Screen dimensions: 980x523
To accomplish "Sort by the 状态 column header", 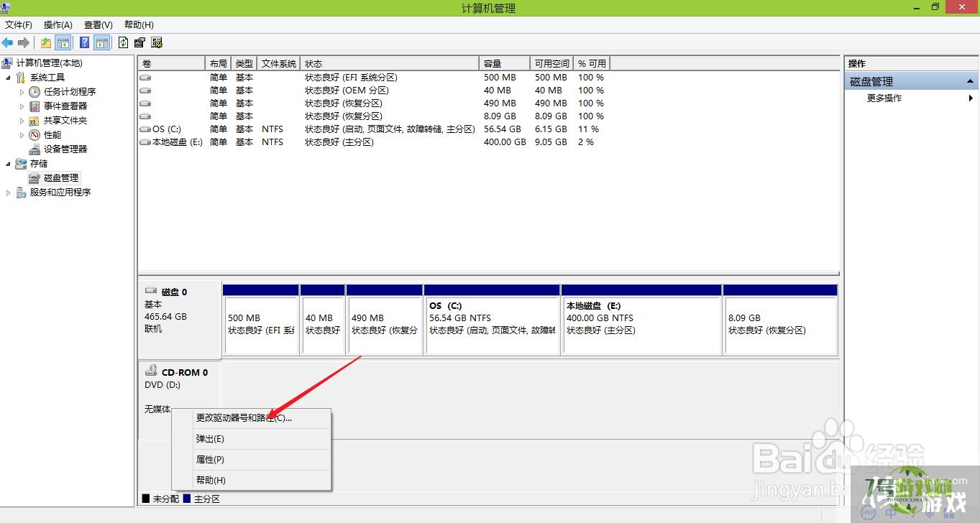I will [x=390, y=63].
